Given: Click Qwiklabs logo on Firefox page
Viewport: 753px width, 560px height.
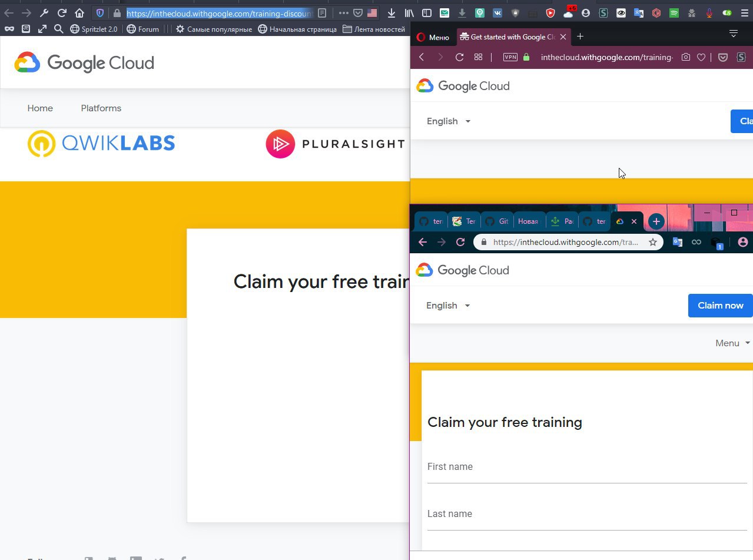Looking at the screenshot, I should (101, 144).
